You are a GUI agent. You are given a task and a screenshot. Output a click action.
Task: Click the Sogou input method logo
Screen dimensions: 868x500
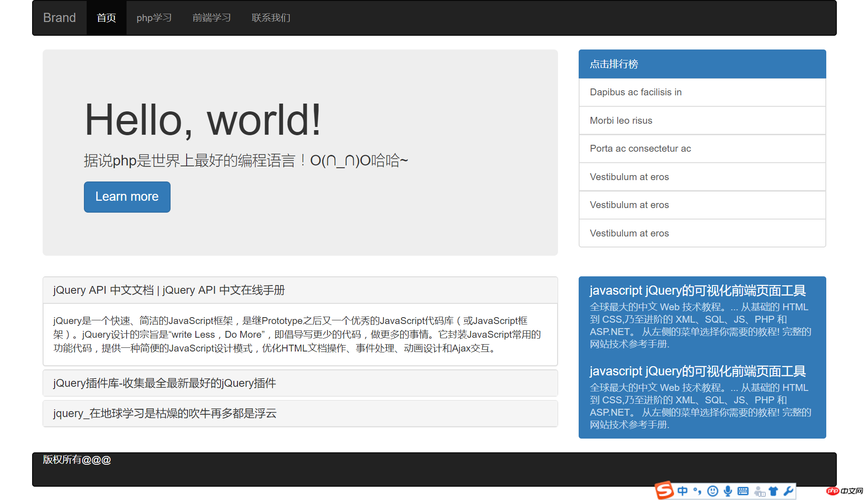[x=664, y=490]
